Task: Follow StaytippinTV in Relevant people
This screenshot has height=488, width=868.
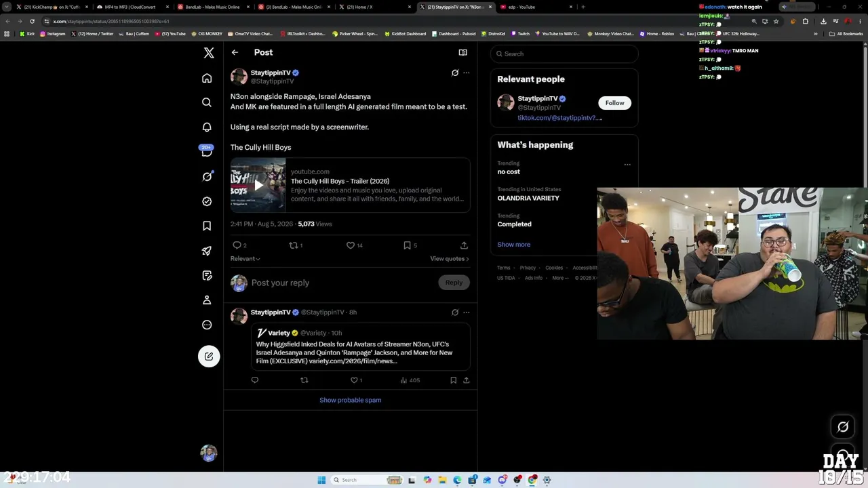Action: [x=614, y=103]
